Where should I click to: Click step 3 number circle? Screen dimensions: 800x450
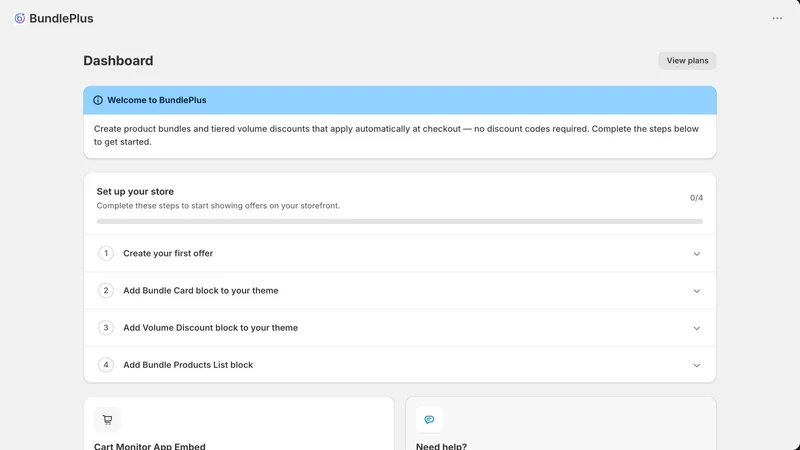point(106,328)
